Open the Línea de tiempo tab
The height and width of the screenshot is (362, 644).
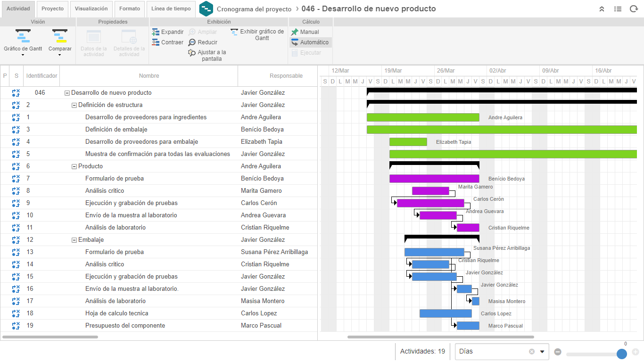point(171,9)
